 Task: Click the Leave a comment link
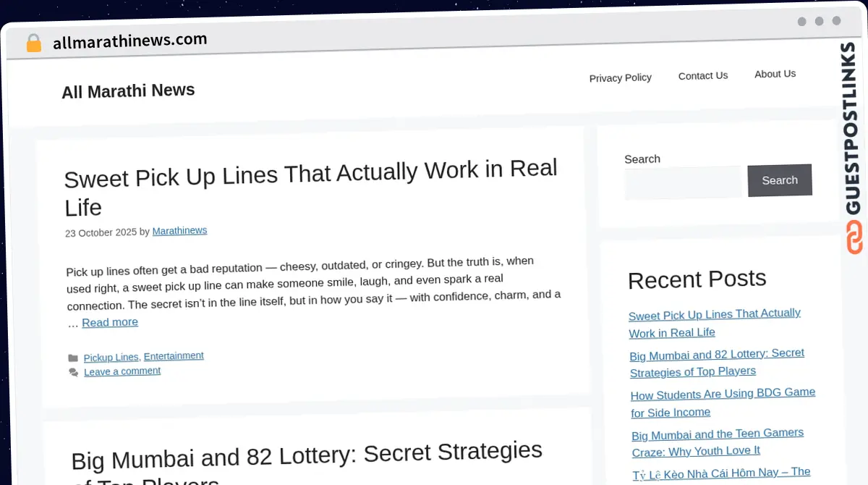click(x=122, y=371)
